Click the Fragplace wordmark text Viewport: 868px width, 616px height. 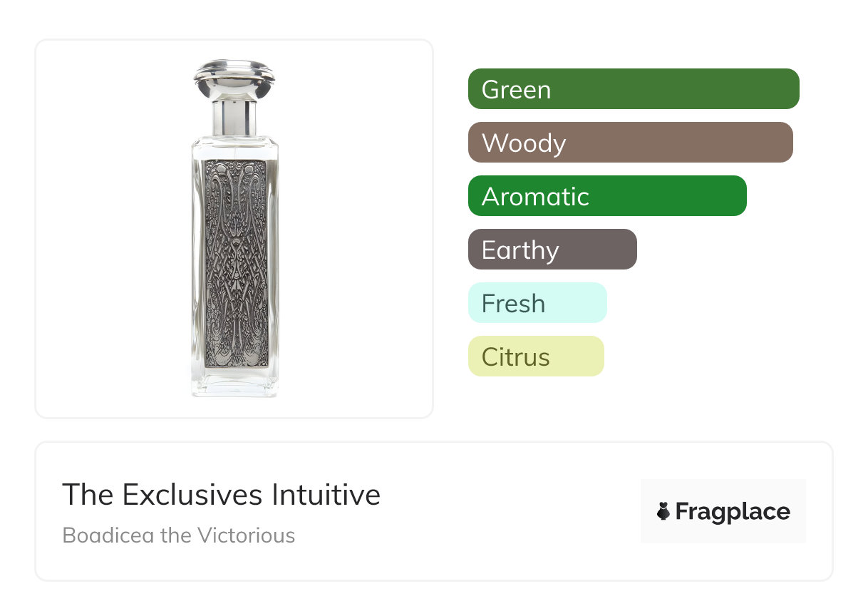coord(733,511)
